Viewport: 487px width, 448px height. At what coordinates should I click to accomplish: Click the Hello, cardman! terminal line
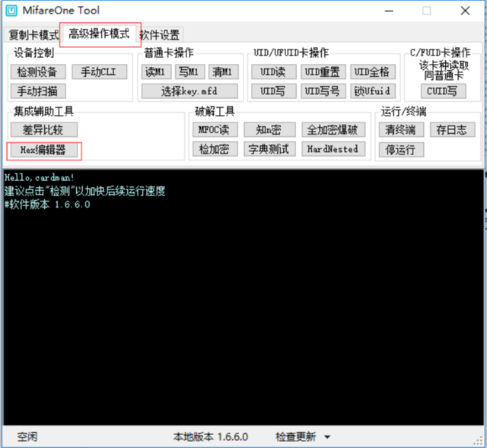39,177
